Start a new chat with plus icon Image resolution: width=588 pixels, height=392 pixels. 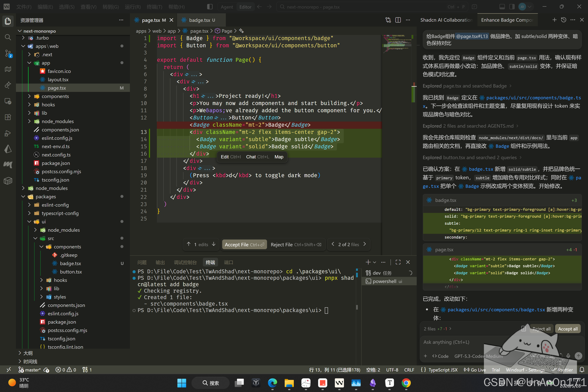pos(554,20)
